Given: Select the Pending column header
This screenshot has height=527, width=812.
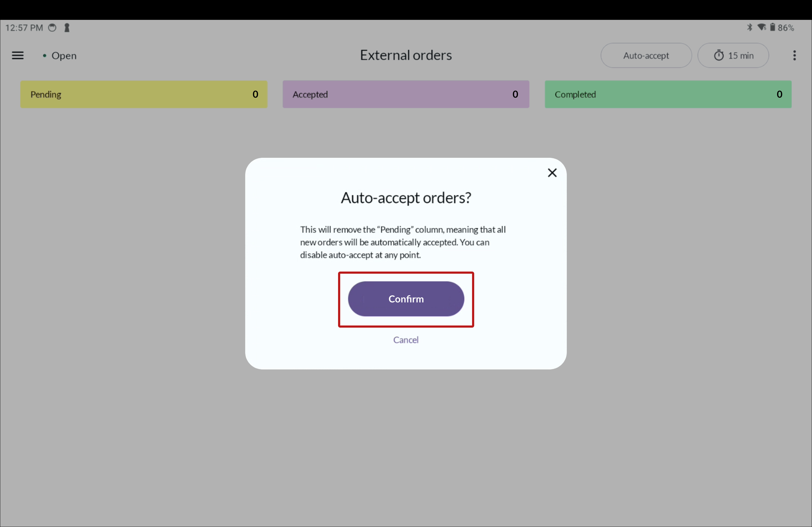Looking at the screenshot, I should pos(144,94).
